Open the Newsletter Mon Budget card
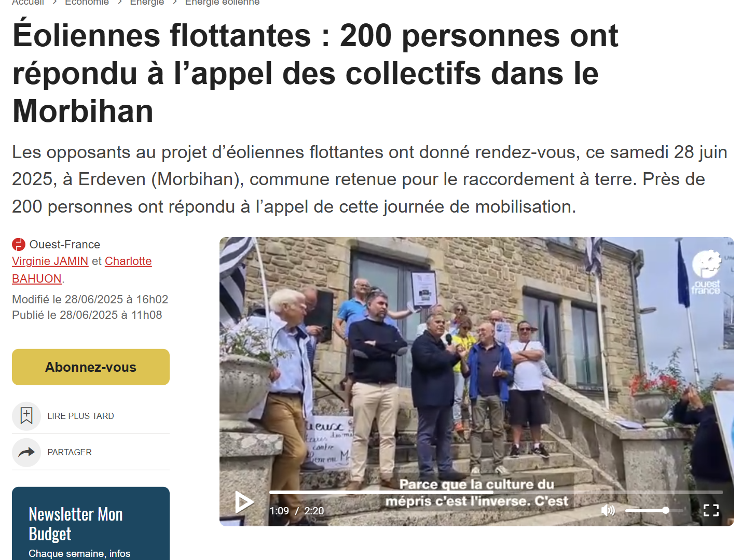This screenshot has width=755, height=560. coord(91,524)
